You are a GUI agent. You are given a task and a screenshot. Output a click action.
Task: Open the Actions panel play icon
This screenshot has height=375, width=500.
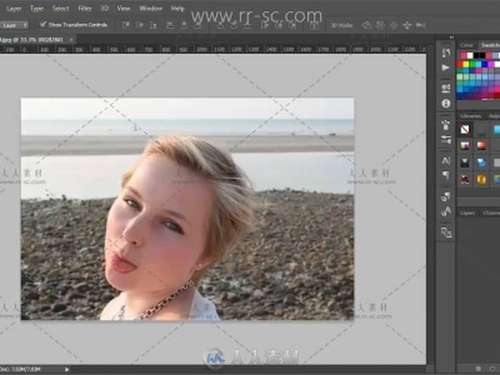(x=446, y=68)
